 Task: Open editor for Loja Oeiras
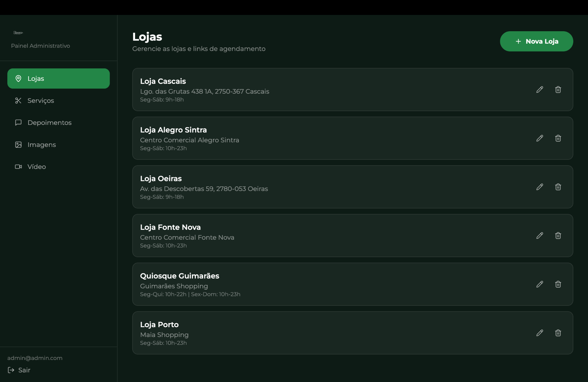coord(540,187)
